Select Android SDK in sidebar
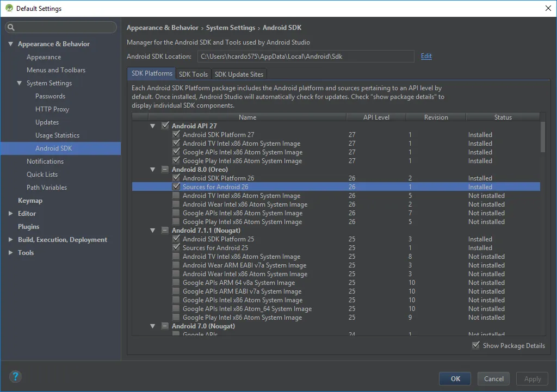The width and height of the screenshot is (557, 392). pyautogui.click(x=60, y=148)
